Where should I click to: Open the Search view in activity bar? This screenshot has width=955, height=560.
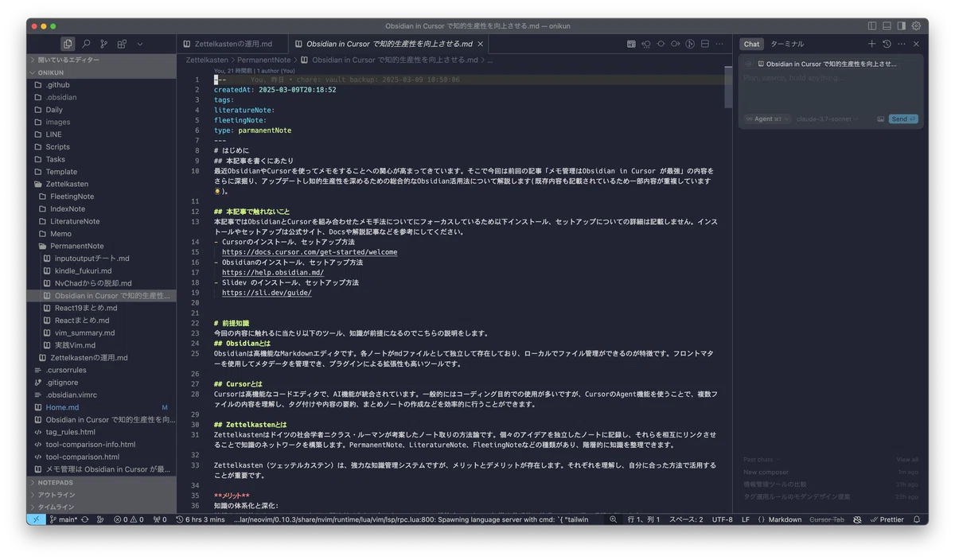[x=86, y=44]
